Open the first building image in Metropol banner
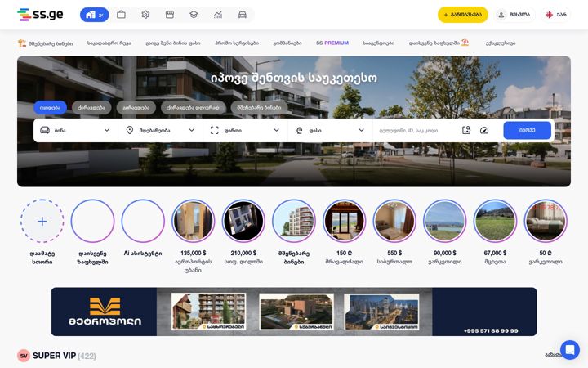The image size is (588, 368). pos(208,312)
